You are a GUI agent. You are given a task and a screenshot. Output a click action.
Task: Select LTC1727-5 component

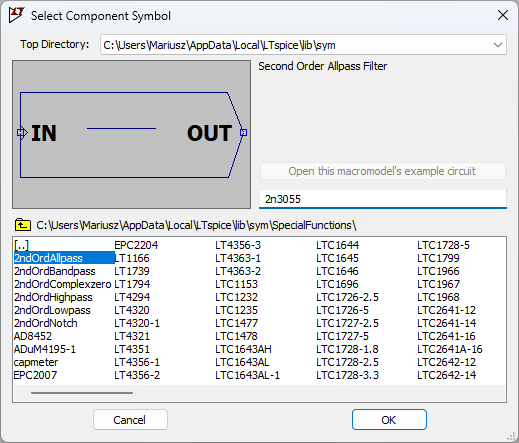pyautogui.click(x=342, y=336)
